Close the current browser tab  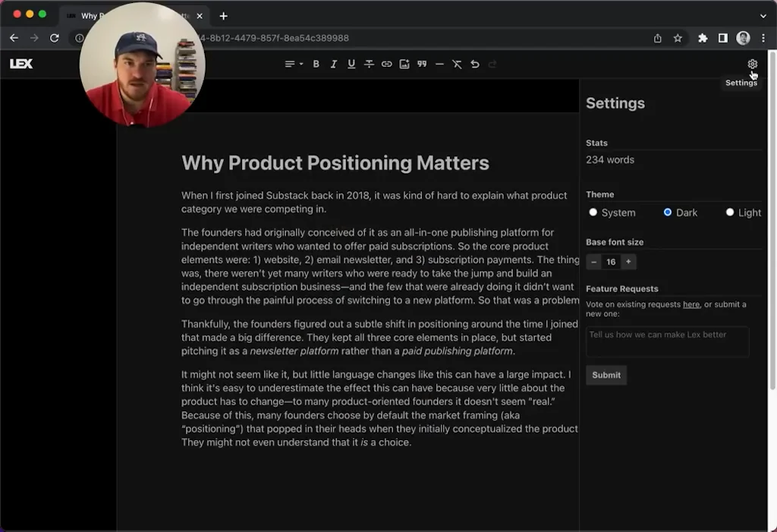click(200, 16)
